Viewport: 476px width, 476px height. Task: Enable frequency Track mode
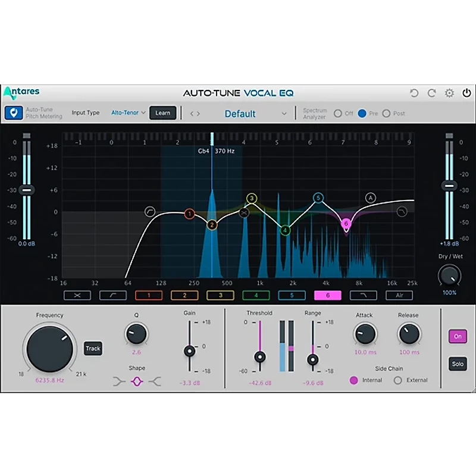(x=93, y=349)
